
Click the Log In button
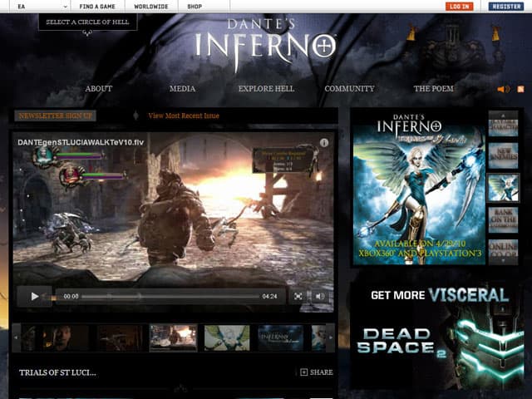click(x=458, y=6)
